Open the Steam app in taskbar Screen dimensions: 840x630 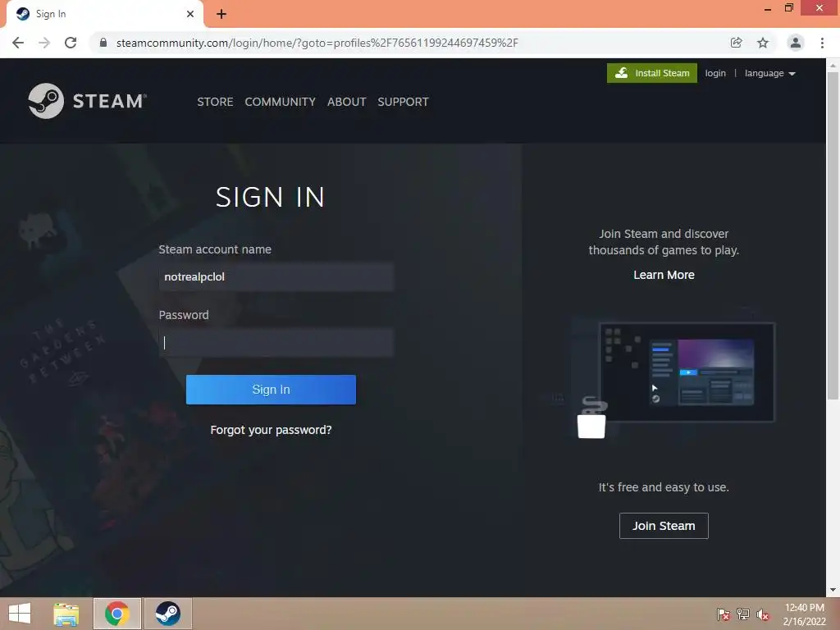[167, 614]
